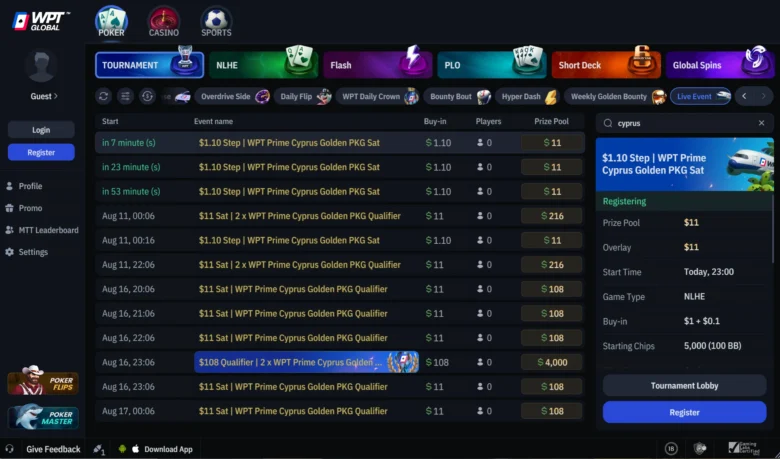Select the tournament starting in 23 minutes

pyautogui.click(x=340, y=167)
